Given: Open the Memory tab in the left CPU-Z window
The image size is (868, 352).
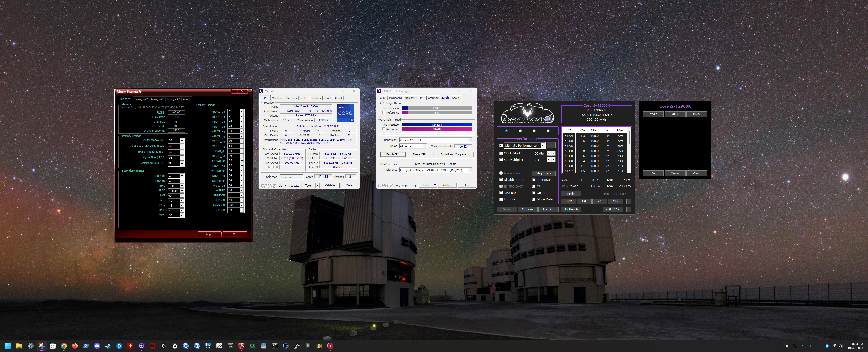Looking at the screenshot, I should tap(292, 98).
